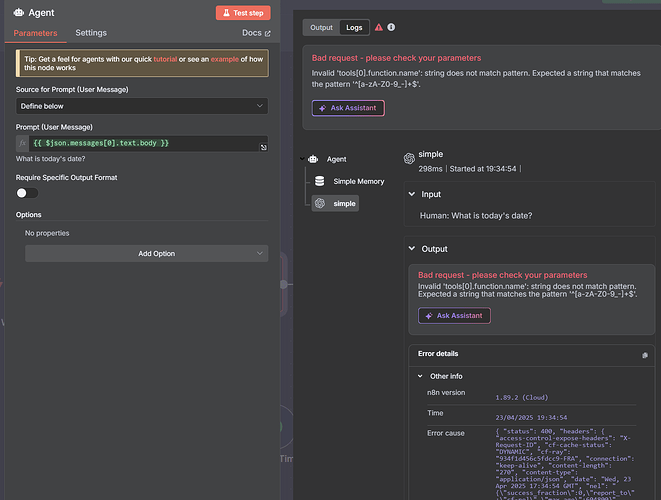Viewport: 661px width, 500px height.
Task: Click Docs external link arrow icon
Action: [x=267, y=33]
